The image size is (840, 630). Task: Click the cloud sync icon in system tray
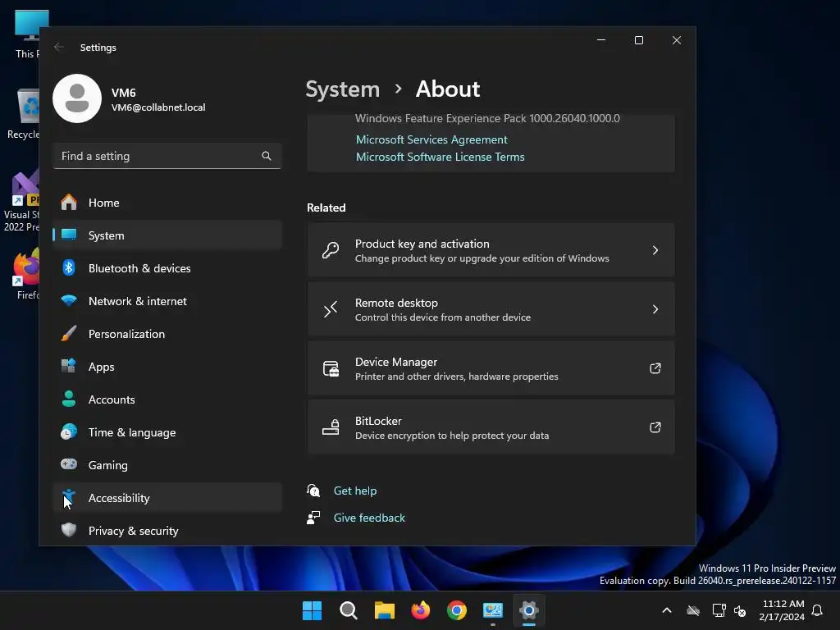click(693, 610)
